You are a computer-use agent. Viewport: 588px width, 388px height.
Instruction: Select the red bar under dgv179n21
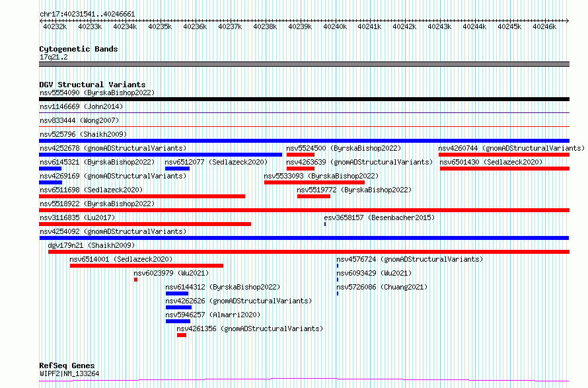point(309,252)
